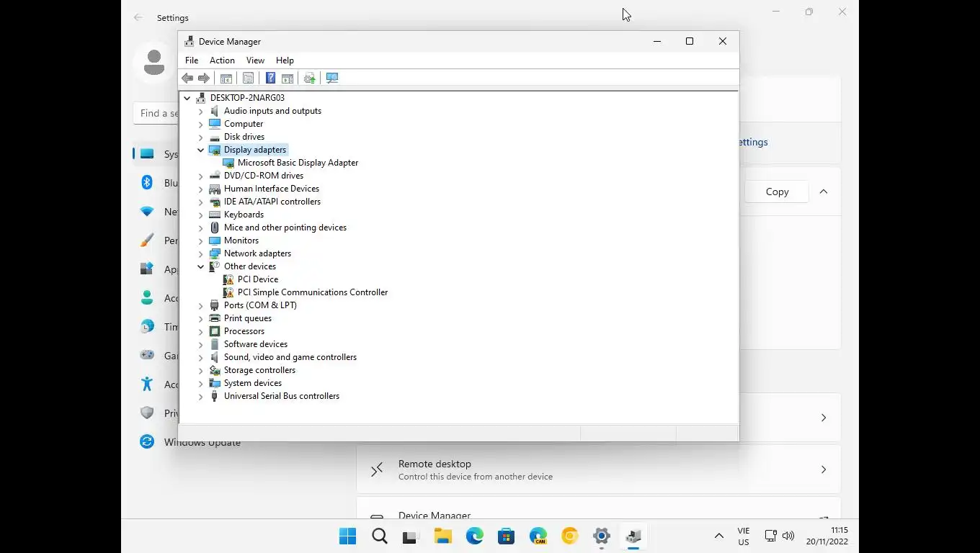The height and width of the screenshot is (553, 980).
Task: Open the View menu in Device Manager
Action: click(255, 60)
